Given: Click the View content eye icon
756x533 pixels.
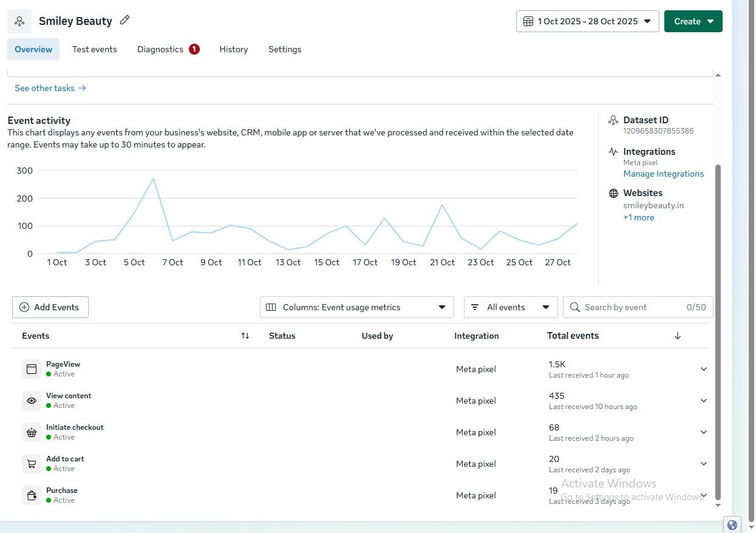Looking at the screenshot, I should tap(32, 401).
